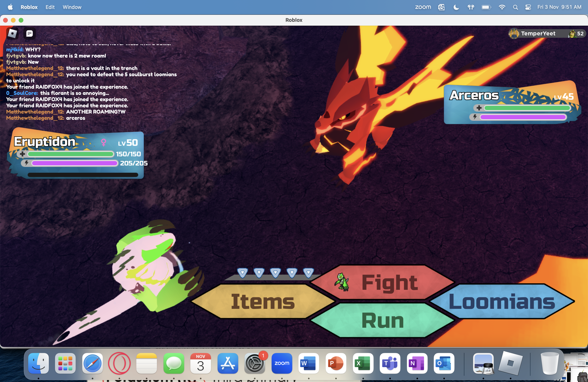The width and height of the screenshot is (588, 382).
Task: Click mj4kid username in chat
Action: (15, 49)
